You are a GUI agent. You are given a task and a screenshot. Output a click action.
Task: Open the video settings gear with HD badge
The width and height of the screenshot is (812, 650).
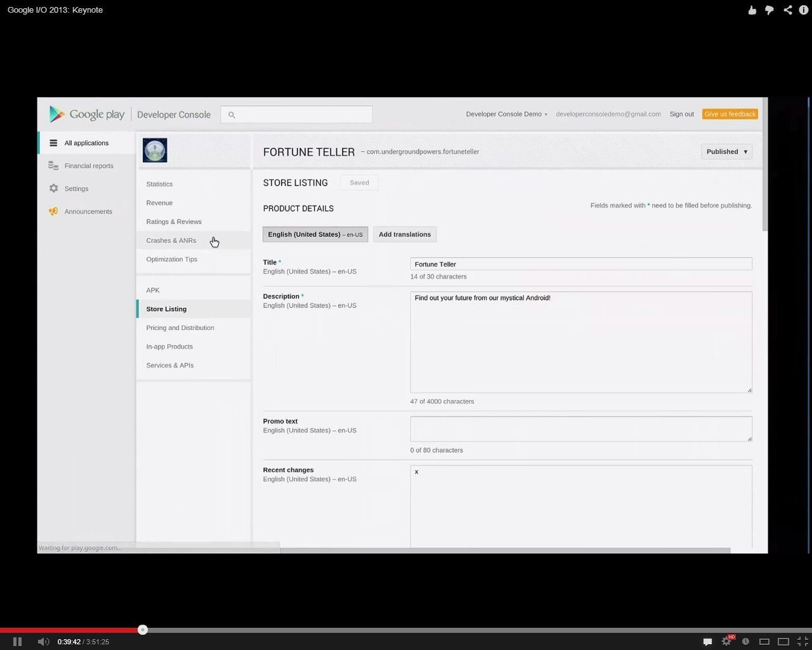727,641
